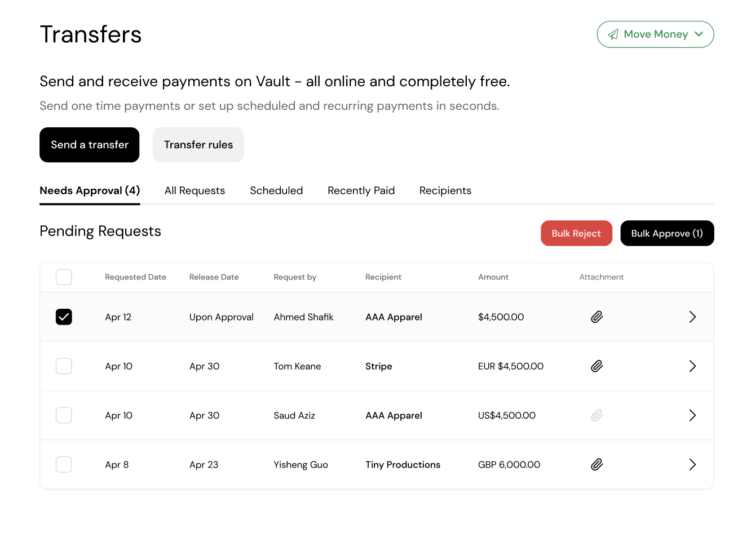
Task: Toggle the select-all checkbox in table header
Action: pyautogui.click(x=64, y=277)
